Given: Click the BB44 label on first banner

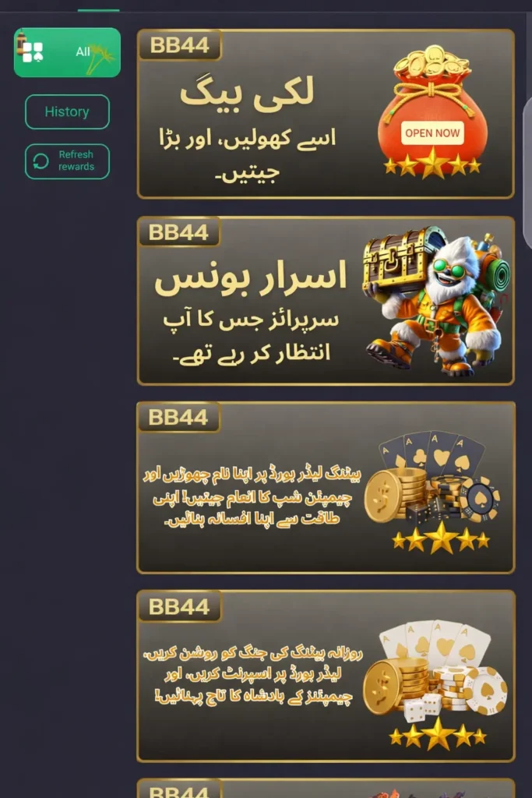Looking at the screenshot, I should tap(179, 44).
